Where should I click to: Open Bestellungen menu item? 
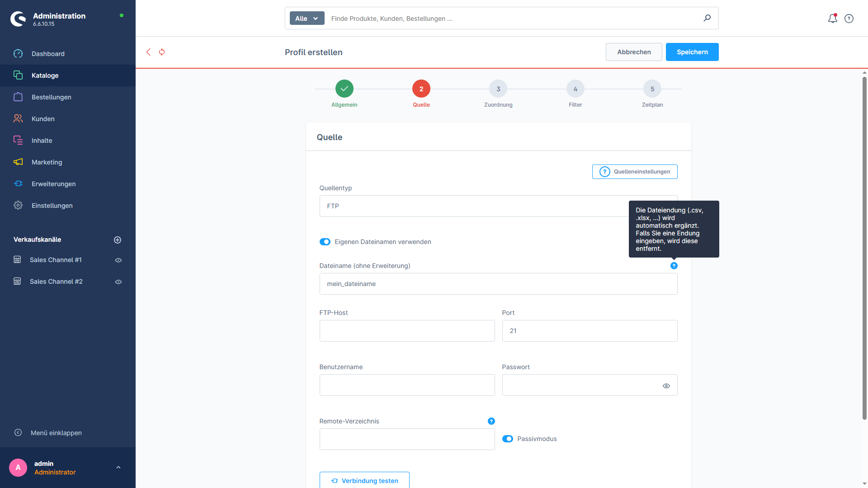tap(68, 97)
